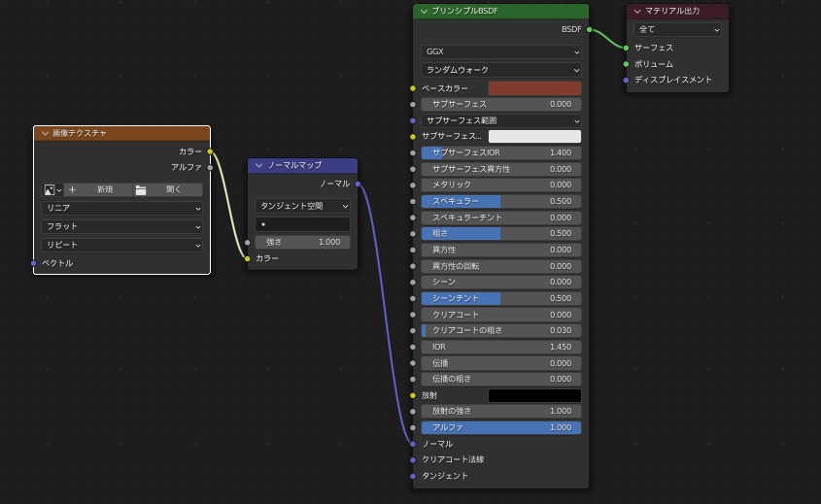Click the ベースカラー color swatch
This screenshot has height=504, width=821.
(x=534, y=88)
